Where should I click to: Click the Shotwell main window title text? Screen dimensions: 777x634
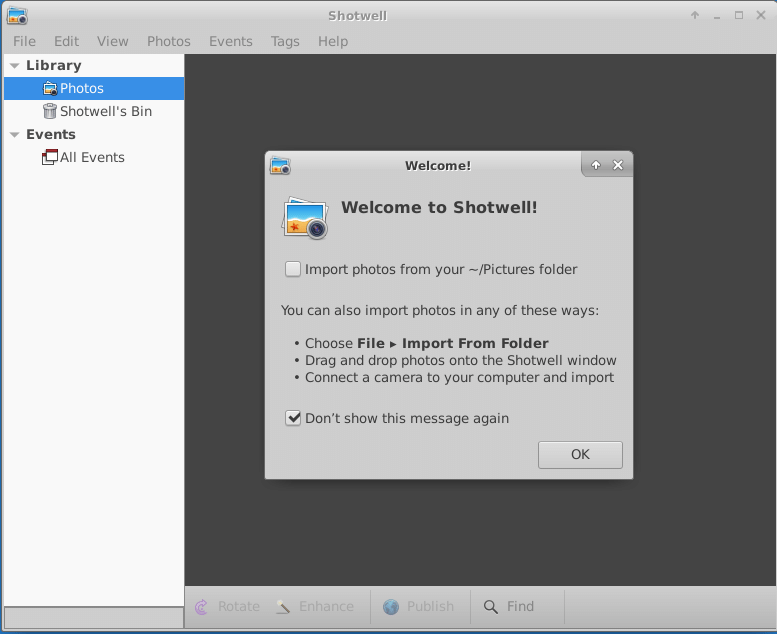357,16
